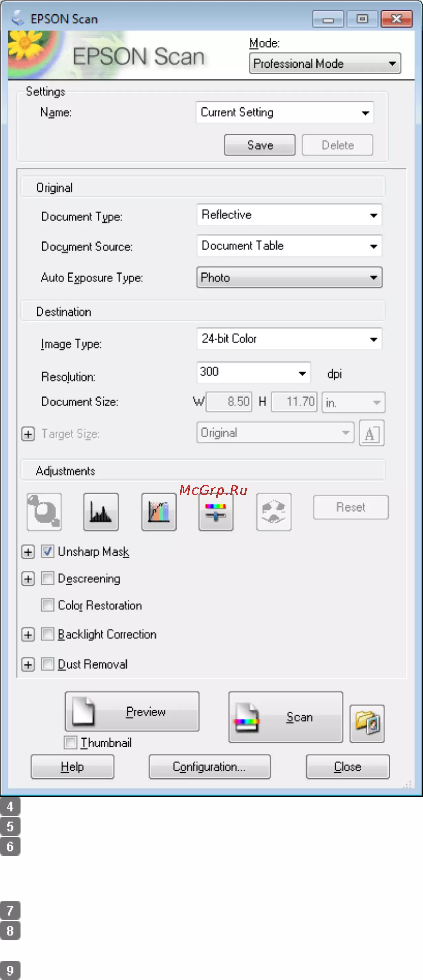Click the Preview button
The width and height of the screenshot is (423, 980).
pyautogui.click(x=132, y=711)
